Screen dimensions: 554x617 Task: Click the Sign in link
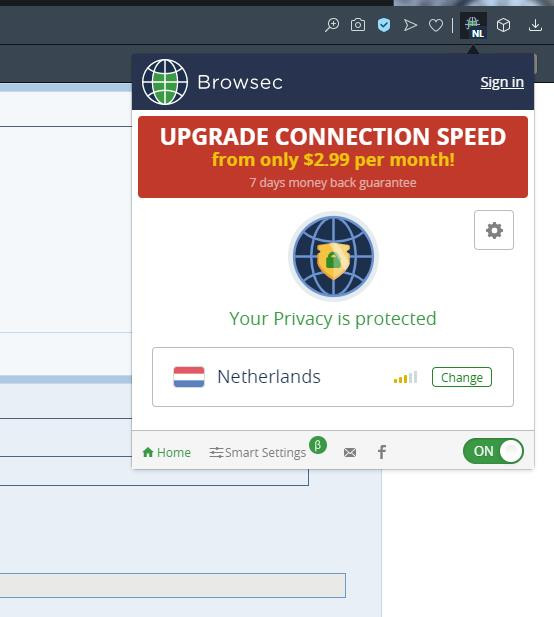tap(502, 82)
